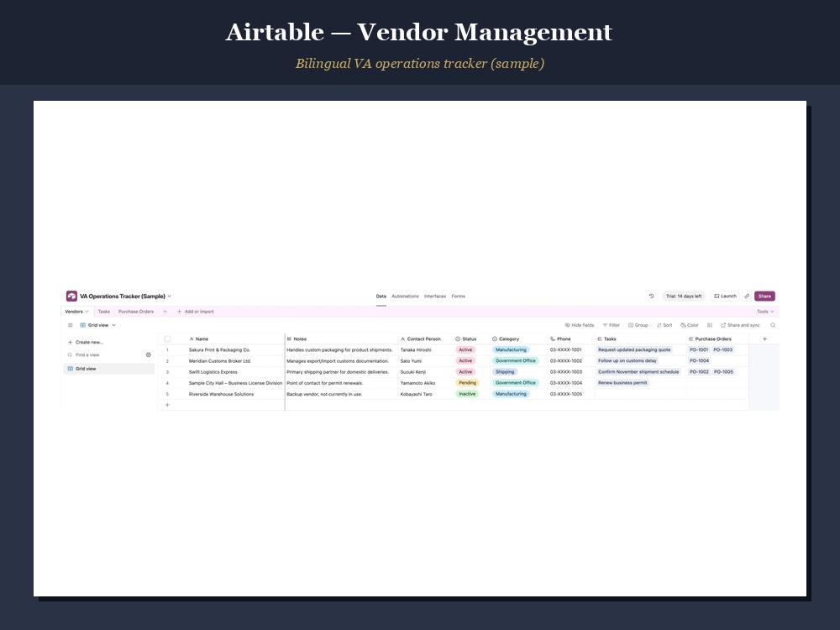Click the Launch button

[x=725, y=297]
